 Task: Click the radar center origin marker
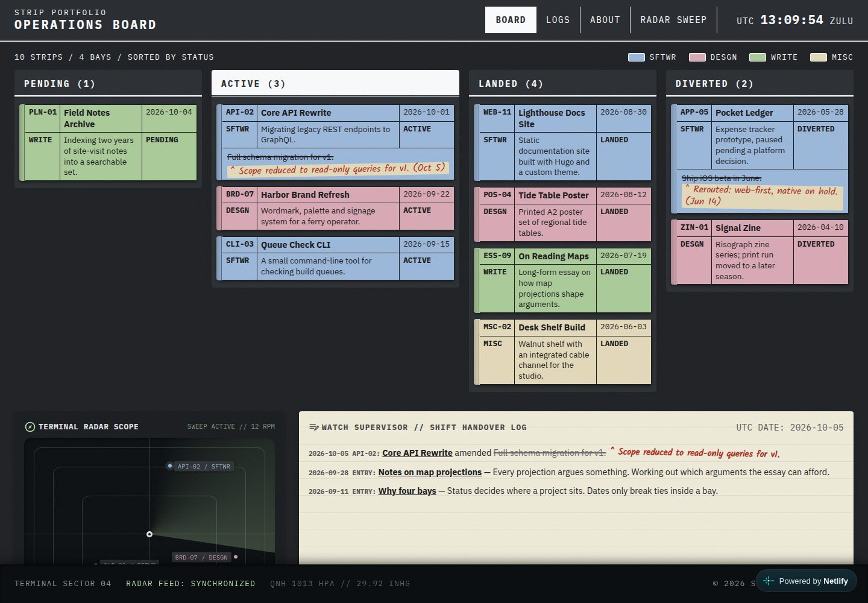point(149,534)
